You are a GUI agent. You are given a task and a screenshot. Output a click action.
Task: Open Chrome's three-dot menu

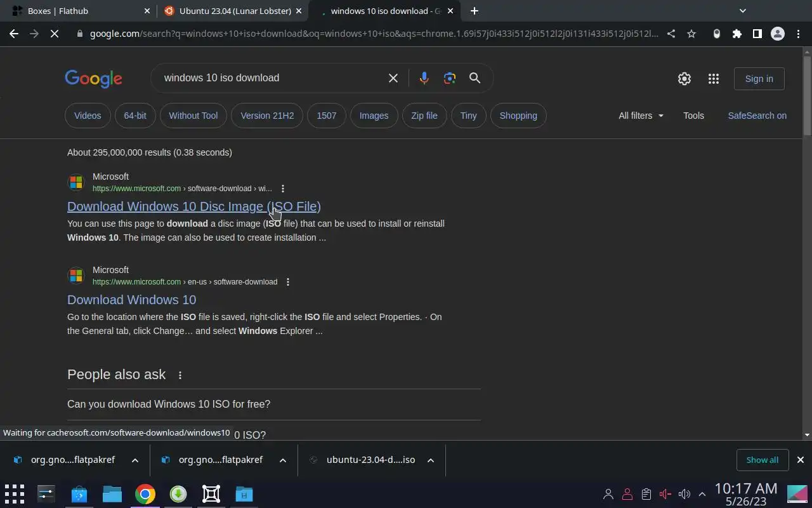pyautogui.click(x=797, y=34)
